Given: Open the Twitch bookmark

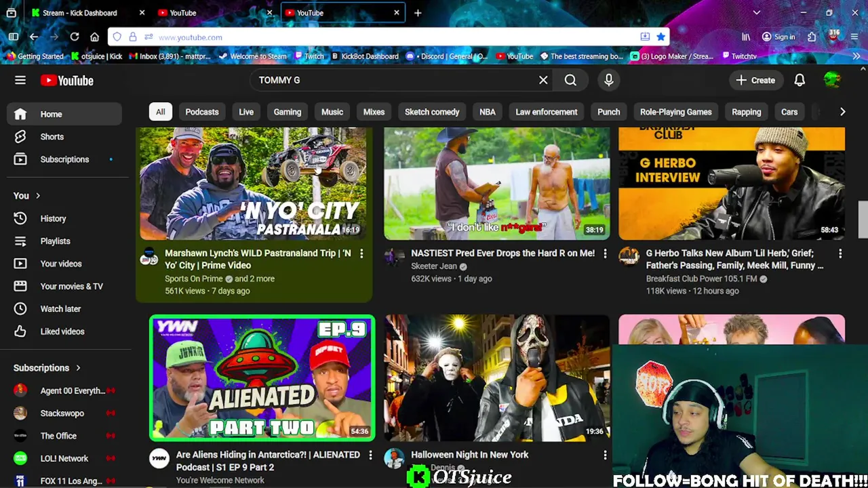Looking at the screenshot, I should pos(309,56).
